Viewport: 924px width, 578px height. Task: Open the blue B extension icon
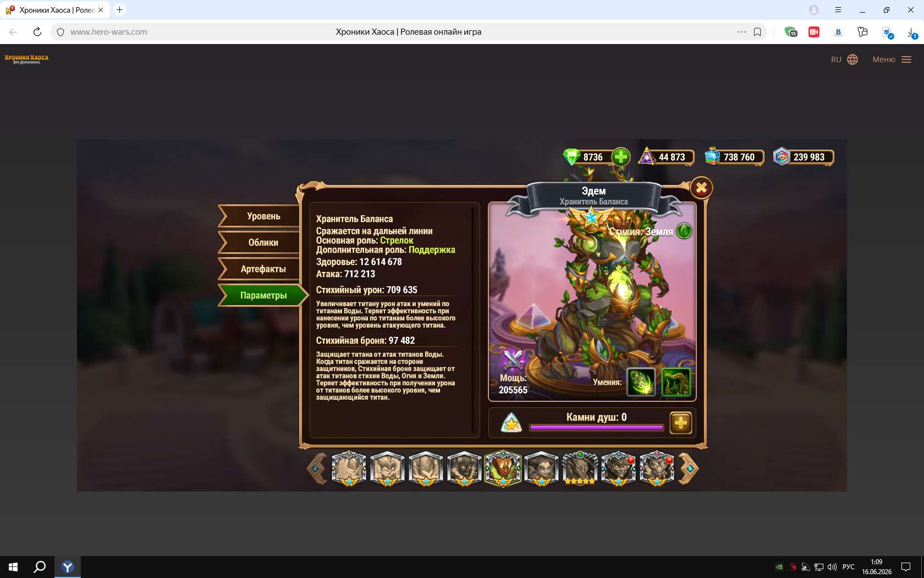pos(838,32)
